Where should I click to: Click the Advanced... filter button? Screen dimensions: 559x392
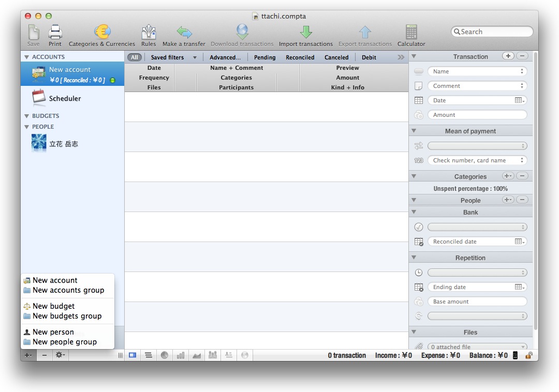coord(225,57)
